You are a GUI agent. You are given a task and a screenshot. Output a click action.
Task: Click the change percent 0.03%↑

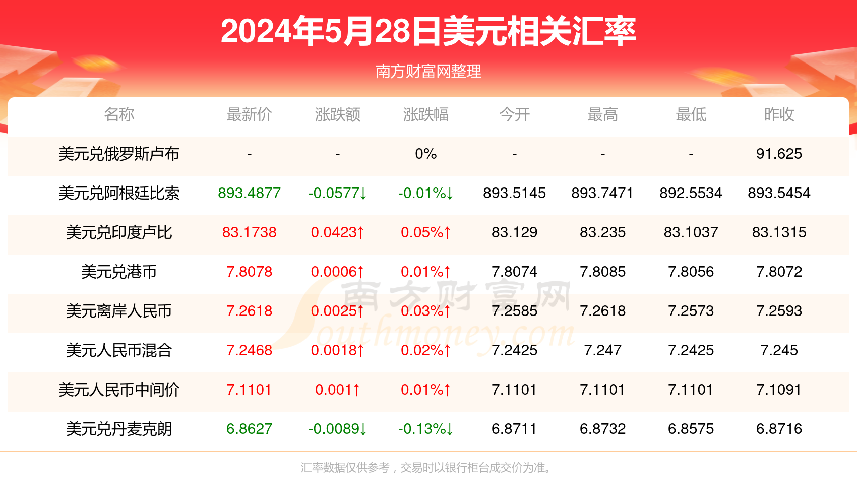click(x=426, y=311)
